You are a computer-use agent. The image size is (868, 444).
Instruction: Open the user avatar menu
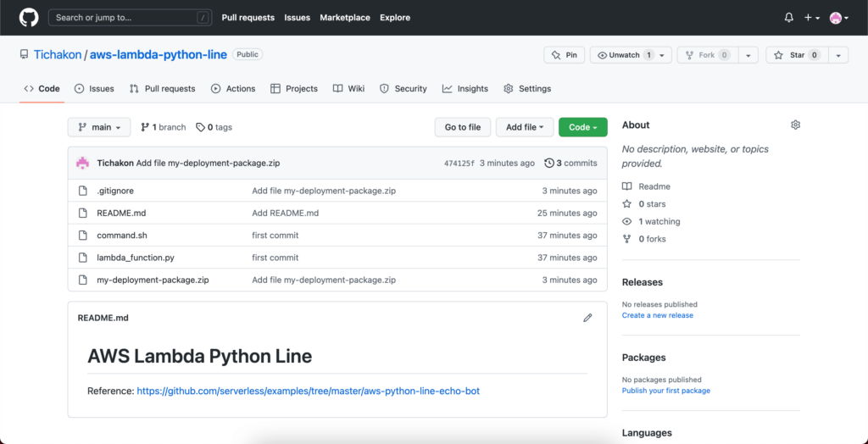pos(838,18)
